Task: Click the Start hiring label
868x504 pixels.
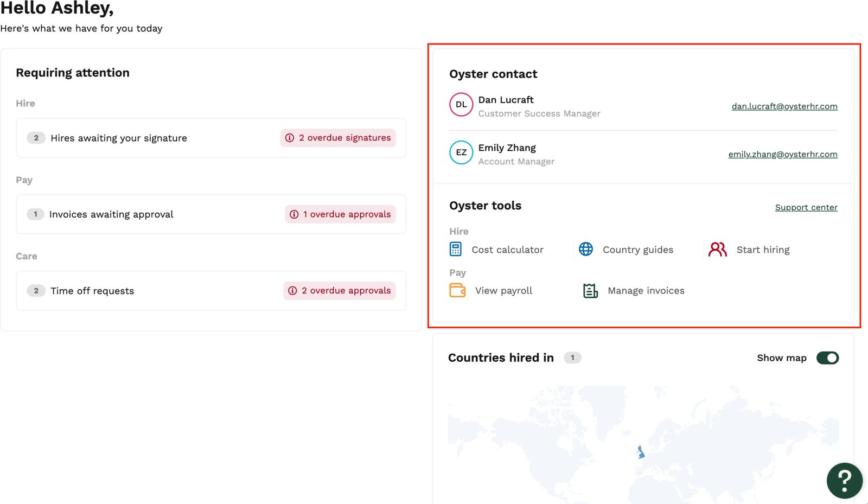Action: (x=763, y=250)
